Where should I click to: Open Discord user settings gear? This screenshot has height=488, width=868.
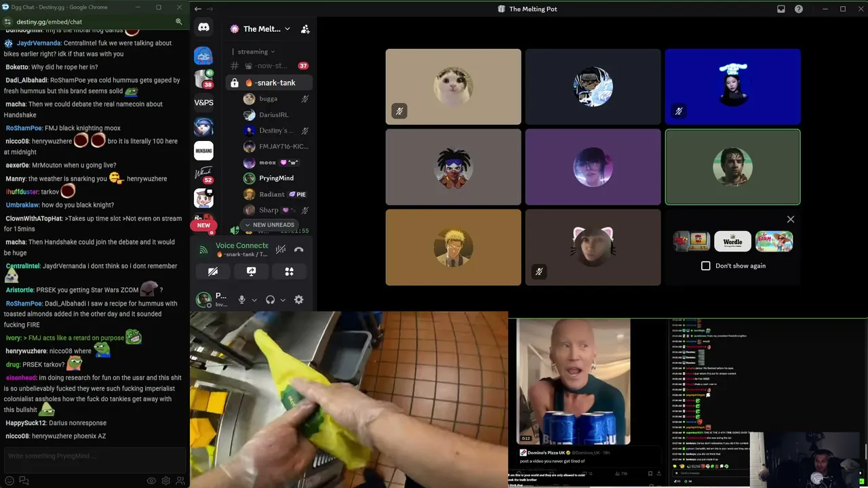click(298, 300)
